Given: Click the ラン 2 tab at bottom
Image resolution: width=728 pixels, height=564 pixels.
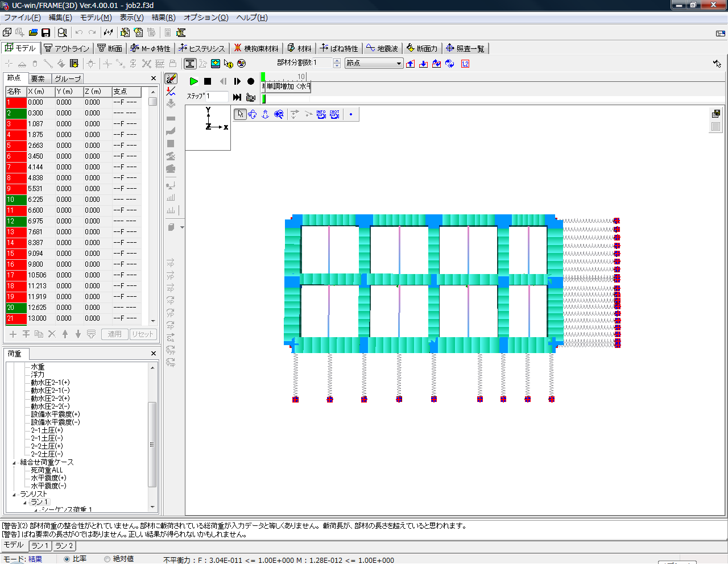Looking at the screenshot, I should pos(64,546).
